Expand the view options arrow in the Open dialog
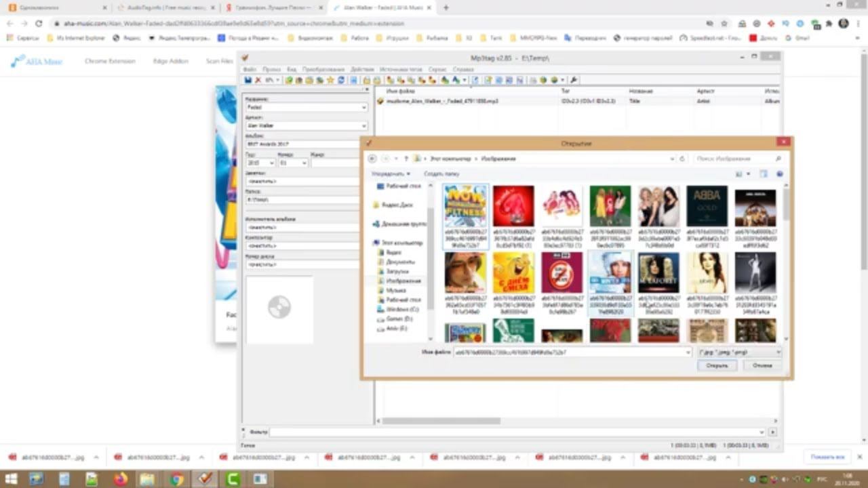This screenshot has height=488, width=868. point(748,174)
